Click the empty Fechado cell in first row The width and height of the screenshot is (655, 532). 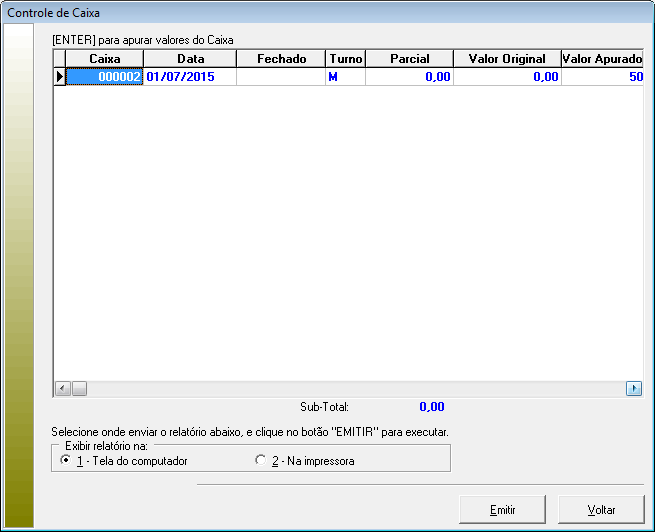pyautogui.click(x=281, y=76)
